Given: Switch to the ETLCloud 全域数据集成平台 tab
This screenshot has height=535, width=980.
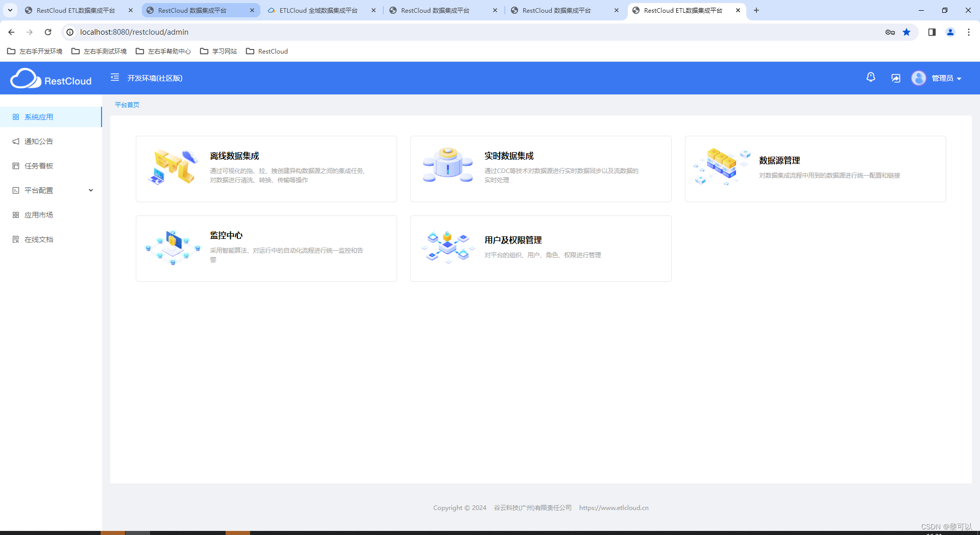Looking at the screenshot, I should [x=316, y=10].
